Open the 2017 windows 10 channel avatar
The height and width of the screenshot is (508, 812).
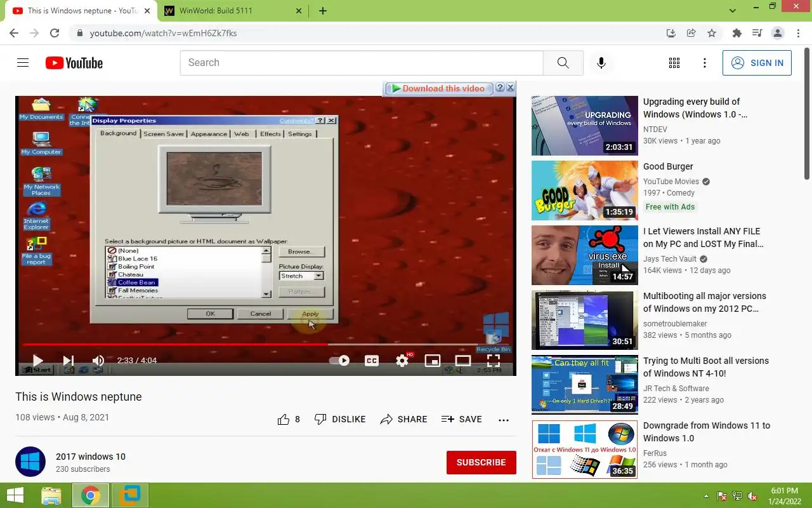coord(30,462)
